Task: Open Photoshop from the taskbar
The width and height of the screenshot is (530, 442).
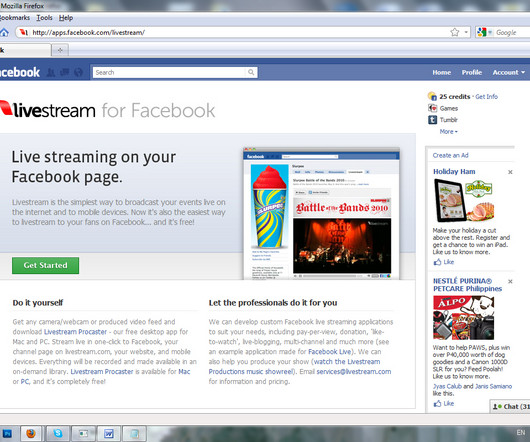Action: [6, 434]
